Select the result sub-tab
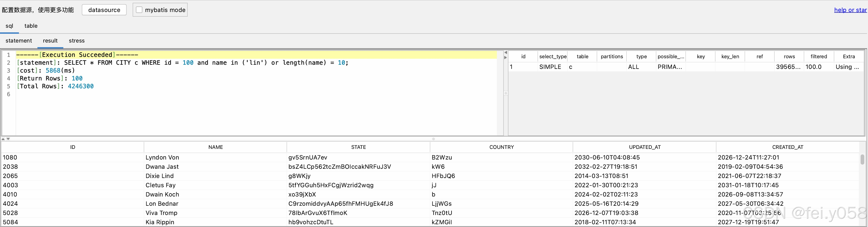868x227 pixels. 50,41
